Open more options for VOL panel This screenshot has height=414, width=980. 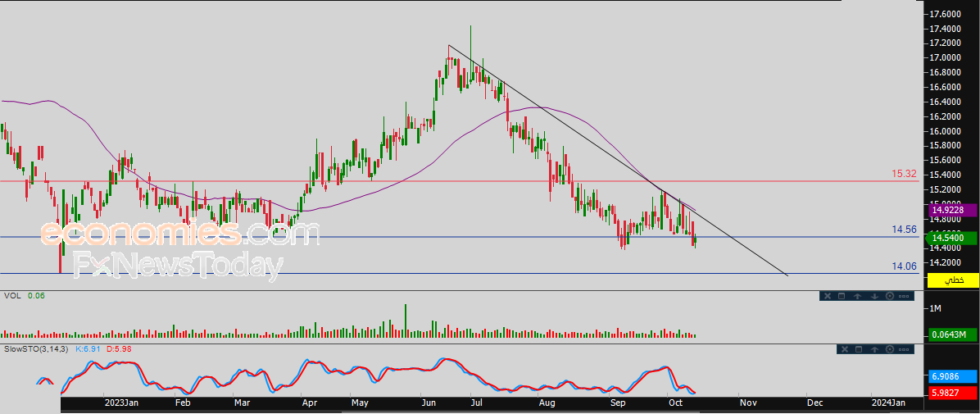pos(904,296)
